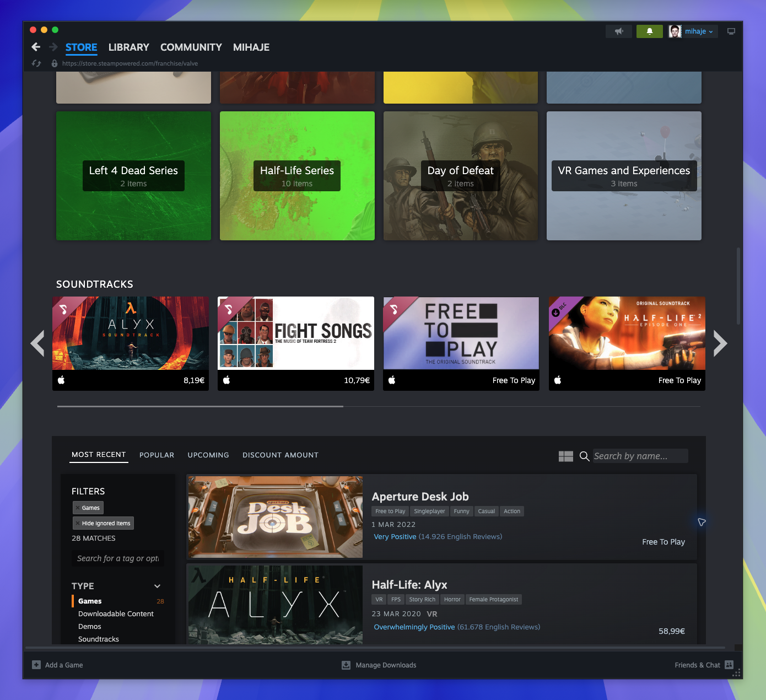Select the Games type filter
This screenshot has height=700, width=766.
pyautogui.click(x=90, y=601)
